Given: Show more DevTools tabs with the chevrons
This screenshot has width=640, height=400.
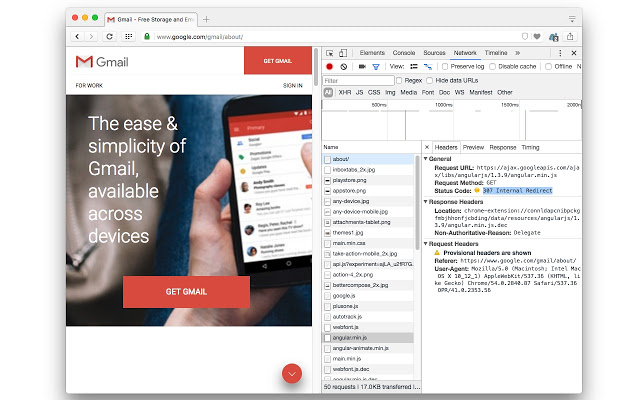Looking at the screenshot, I should tap(518, 53).
